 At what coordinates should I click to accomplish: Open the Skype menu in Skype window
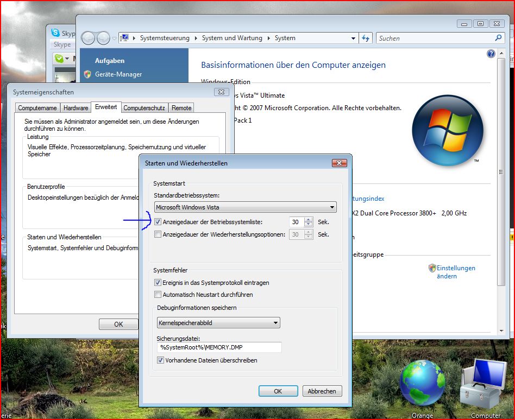pyautogui.click(x=62, y=44)
